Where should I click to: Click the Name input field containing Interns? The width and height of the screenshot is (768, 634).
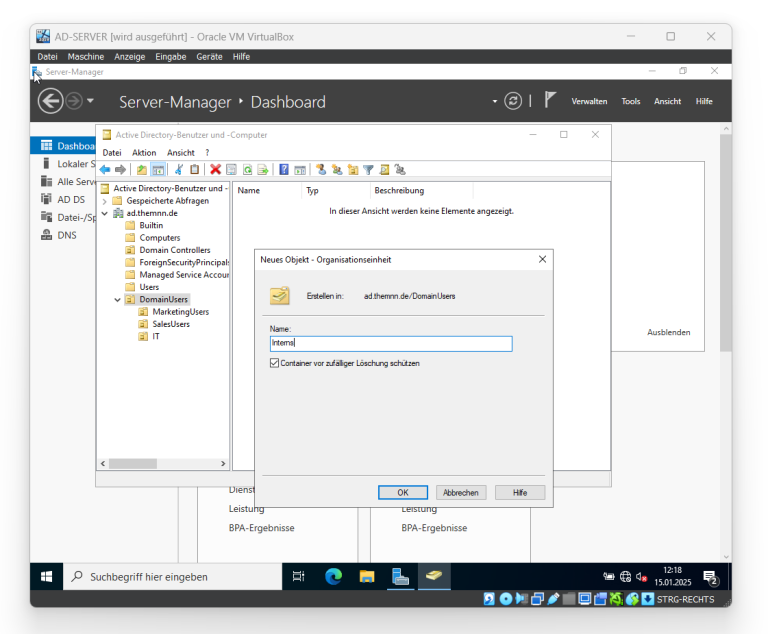(391, 343)
